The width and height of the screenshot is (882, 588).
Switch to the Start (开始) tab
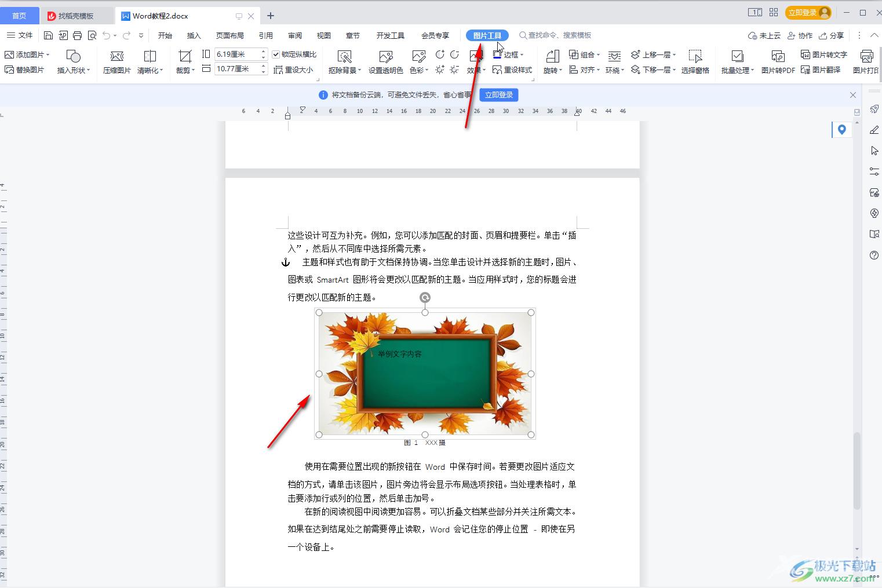[165, 35]
